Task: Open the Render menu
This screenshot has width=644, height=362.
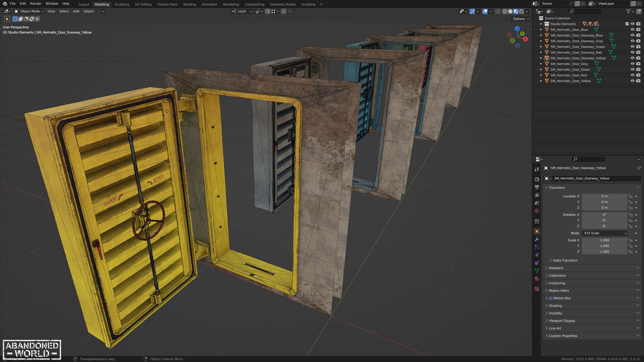Action: pos(36,4)
